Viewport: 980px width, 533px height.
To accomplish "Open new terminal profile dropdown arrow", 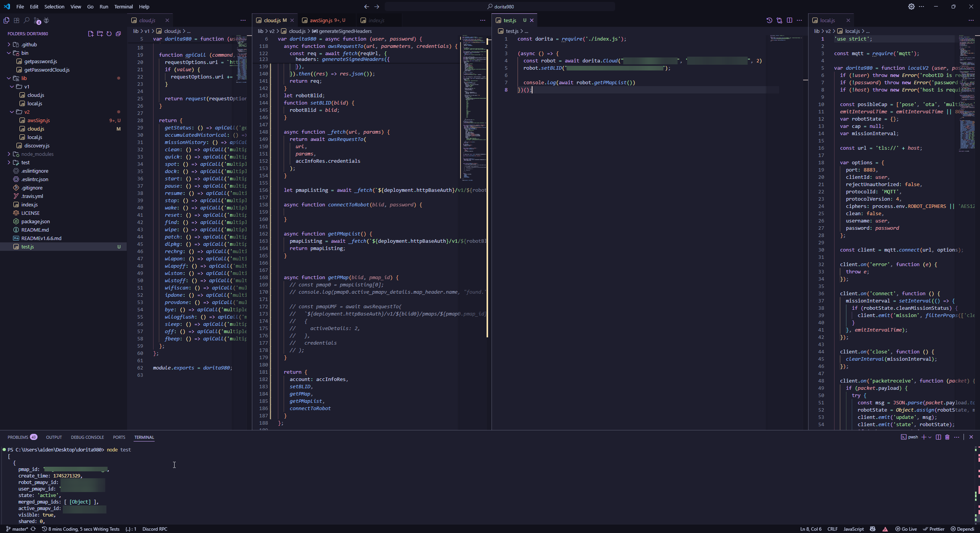I will pyautogui.click(x=930, y=437).
